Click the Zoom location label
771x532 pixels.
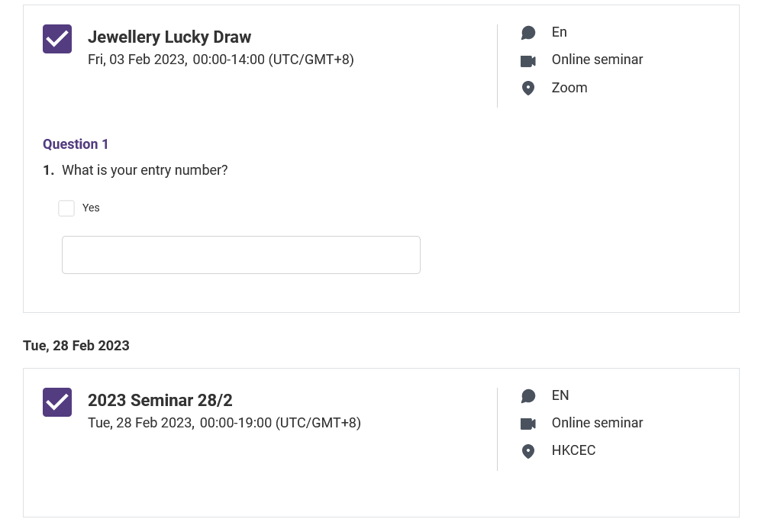click(569, 88)
